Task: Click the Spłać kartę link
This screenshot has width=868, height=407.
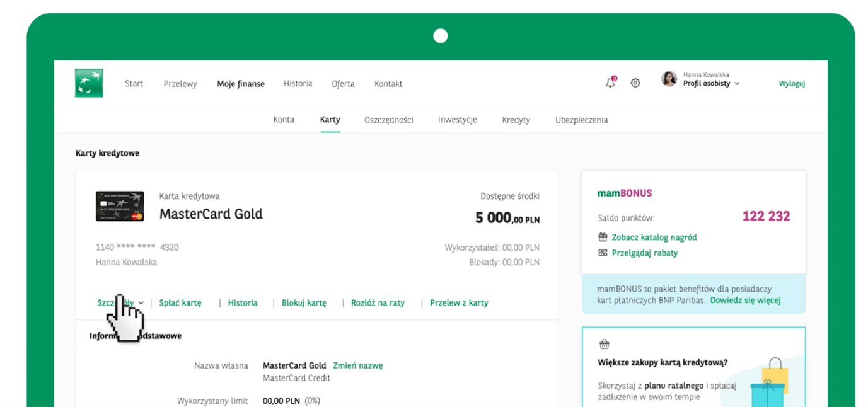Action: [x=180, y=303]
